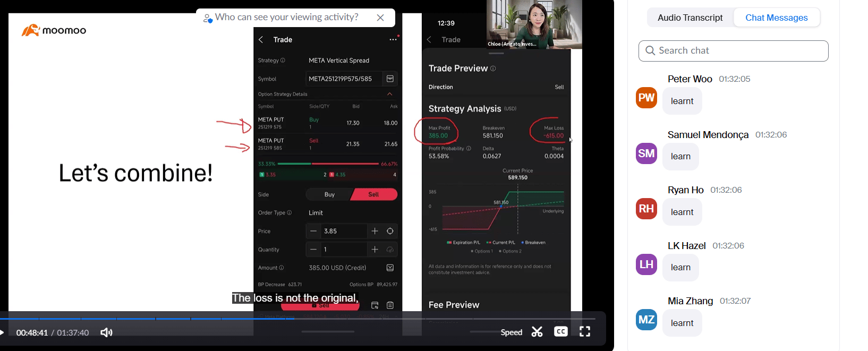Click the 'Fee Preview' heading
The image size is (868, 351).
(x=454, y=305)
